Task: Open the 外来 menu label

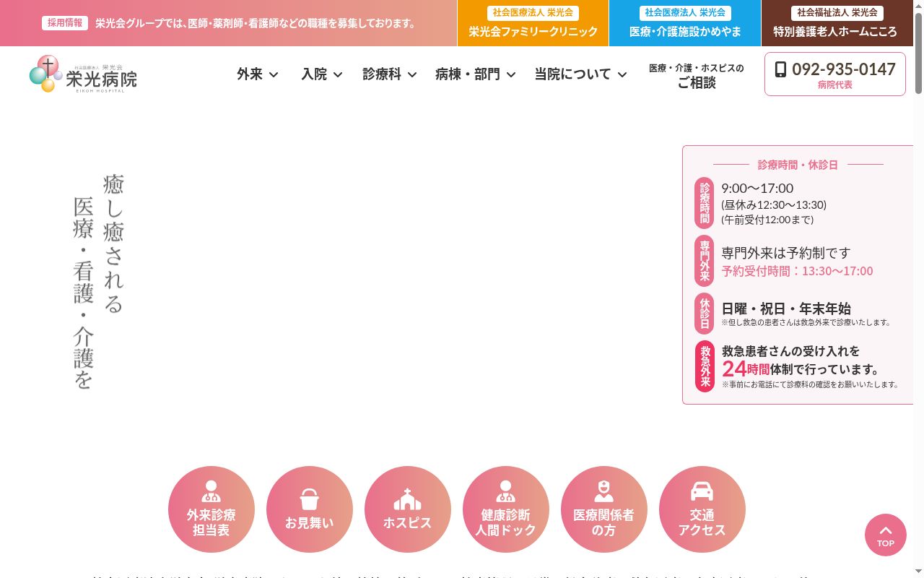Action: click(250, 74)
